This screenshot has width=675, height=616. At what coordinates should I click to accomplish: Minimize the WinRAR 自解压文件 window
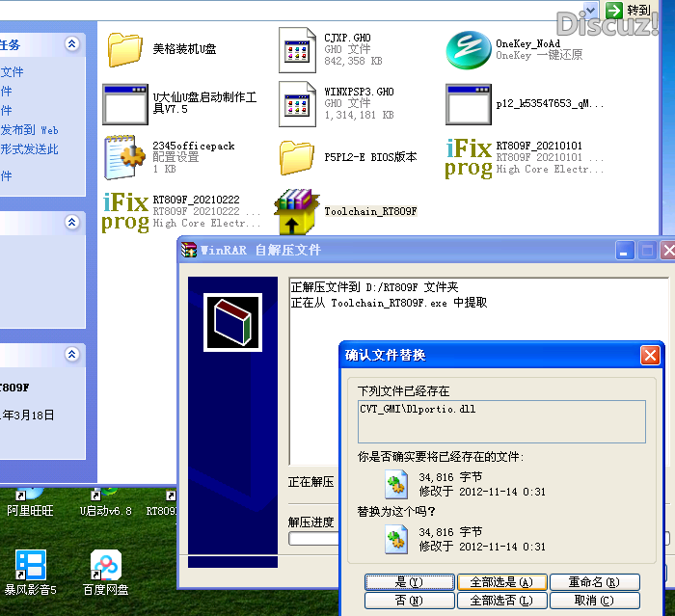coord(625,250)
